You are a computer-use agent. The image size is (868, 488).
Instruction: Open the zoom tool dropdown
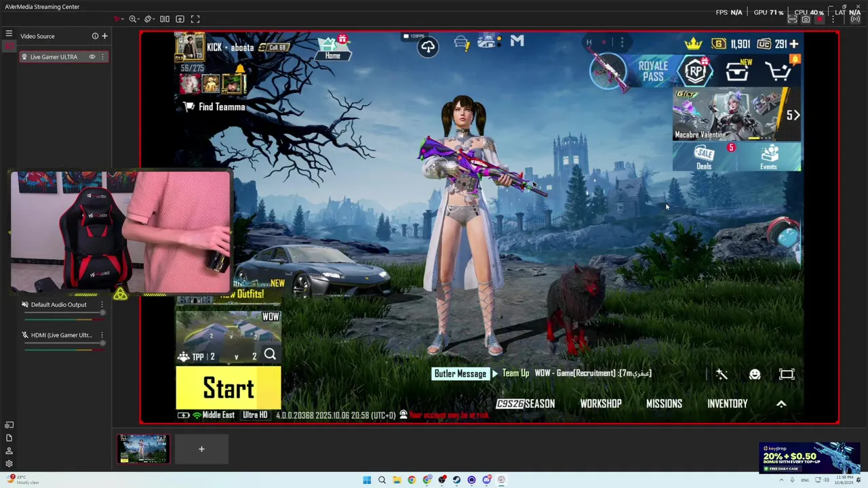pos(134,19)
